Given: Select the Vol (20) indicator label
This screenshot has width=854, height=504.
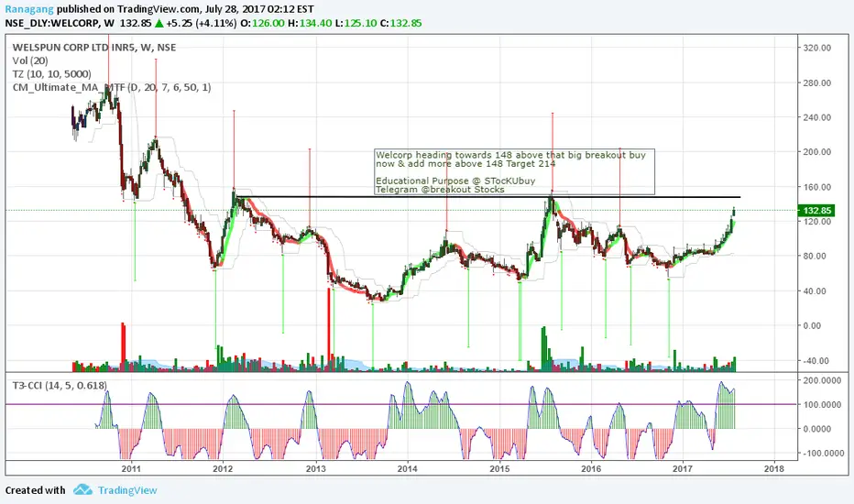Looking at the screenshot, I should (x=30, y=60).
